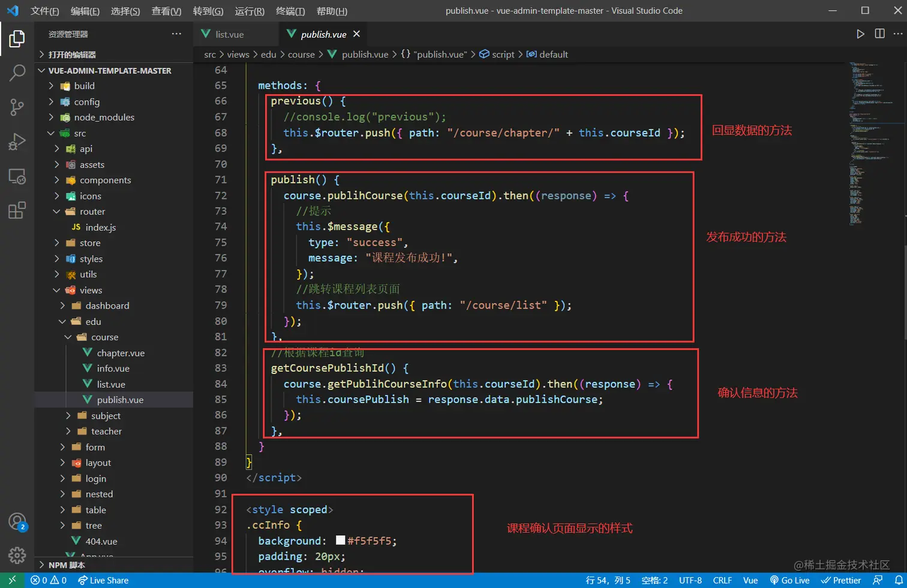Expand the 打开的编辑器 section
This screenshot has width=907, height=588.
click(x=114, y=55)
